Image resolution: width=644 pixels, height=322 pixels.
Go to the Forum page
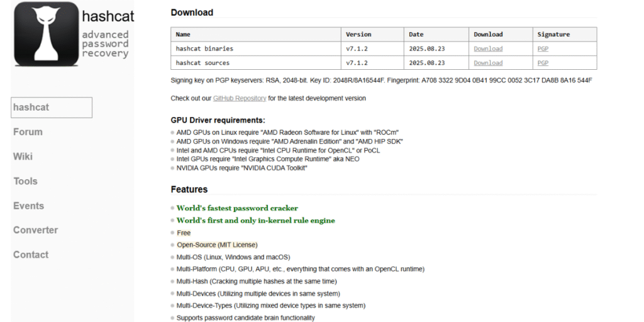tap(28, 132)
